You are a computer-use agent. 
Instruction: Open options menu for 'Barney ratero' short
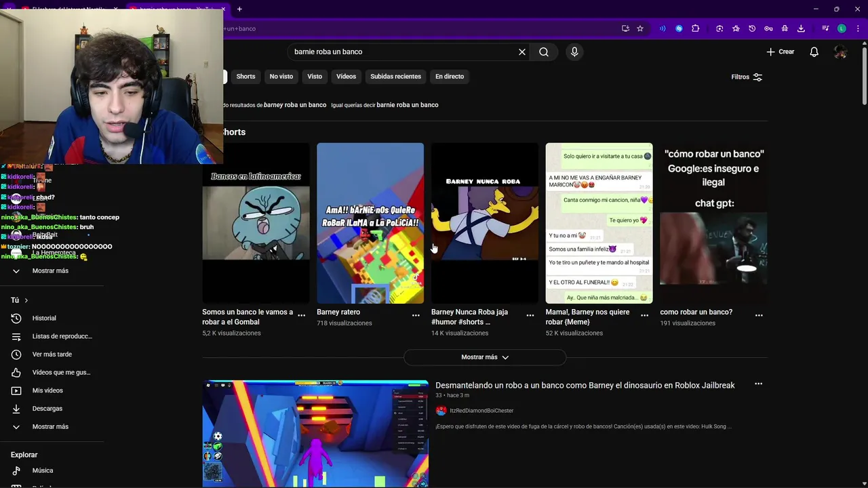(416, 315)
